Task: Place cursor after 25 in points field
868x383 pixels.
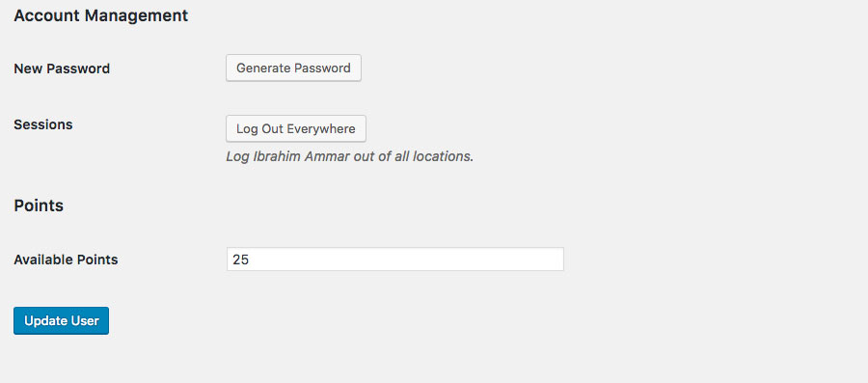Action: click(x=250, y=260)
